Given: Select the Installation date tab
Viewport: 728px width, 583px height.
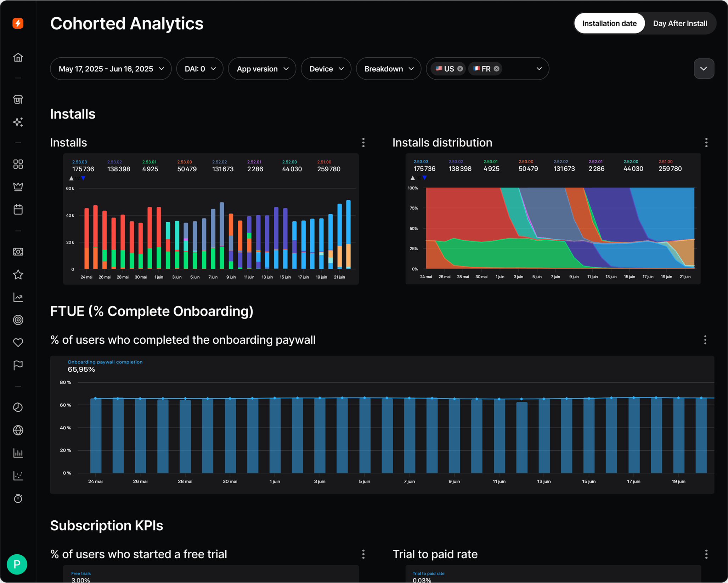Looking at the screenshot, I should [609, 23].
